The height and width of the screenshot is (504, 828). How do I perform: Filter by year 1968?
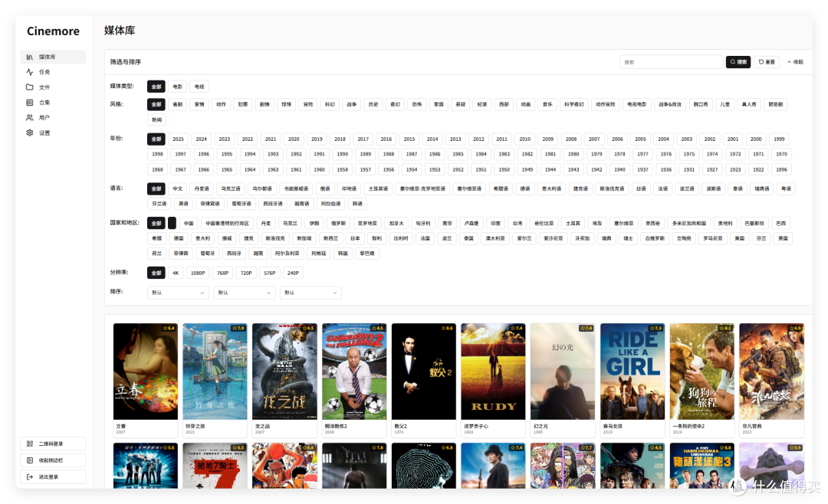[x=157, y=170]
